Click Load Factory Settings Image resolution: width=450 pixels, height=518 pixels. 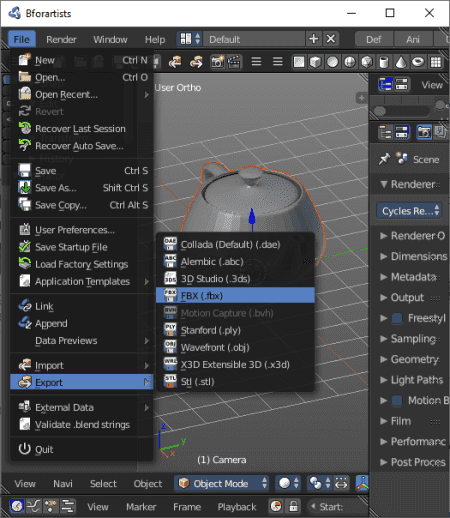click(82, 264)
